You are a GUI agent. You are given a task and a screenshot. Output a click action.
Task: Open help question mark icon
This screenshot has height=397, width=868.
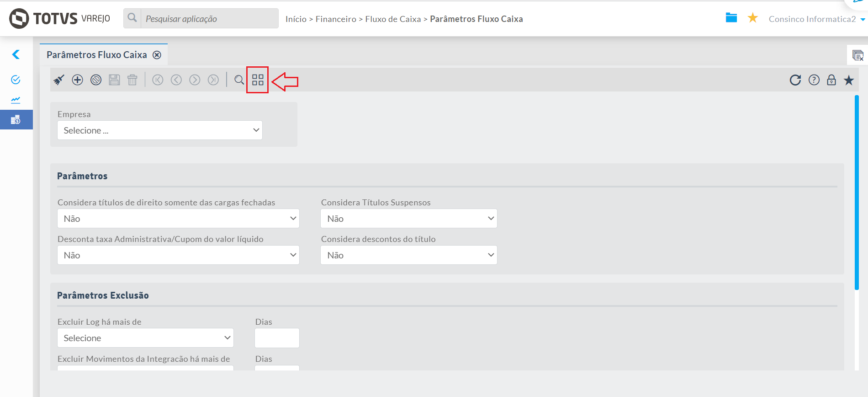click(814, 80)
